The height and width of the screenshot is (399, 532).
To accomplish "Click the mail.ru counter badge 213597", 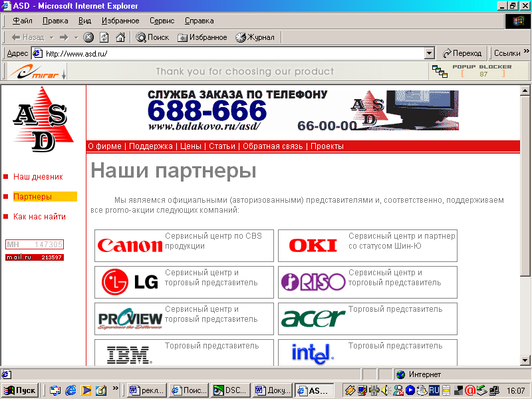I will [35, 257].
